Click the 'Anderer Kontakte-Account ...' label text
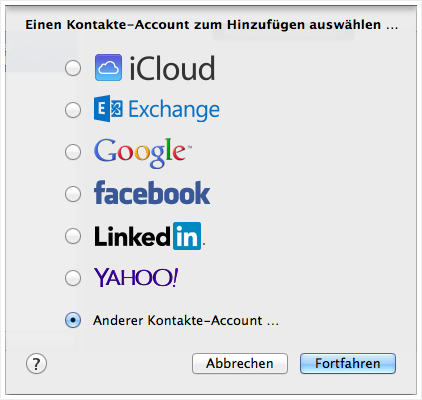 [x=186, y=320]
